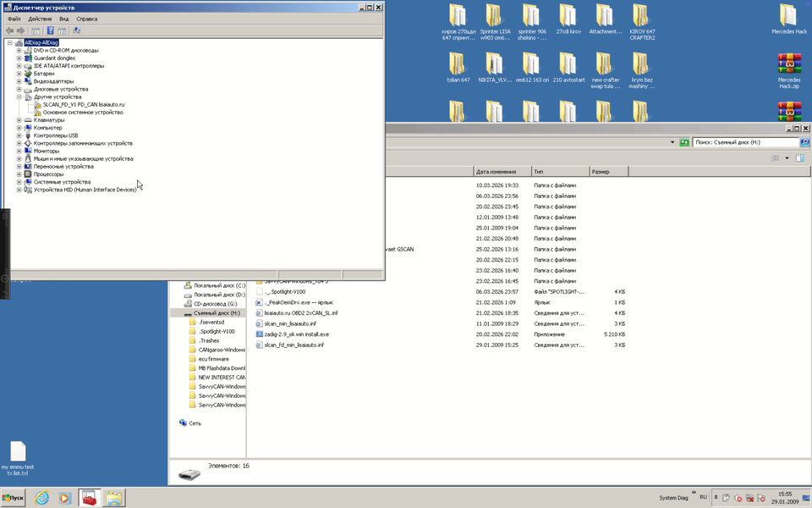This screenshot has width=812, height=508.
Task: Click the scan for hardware changes toolbar icon
Action: (77, 30)
